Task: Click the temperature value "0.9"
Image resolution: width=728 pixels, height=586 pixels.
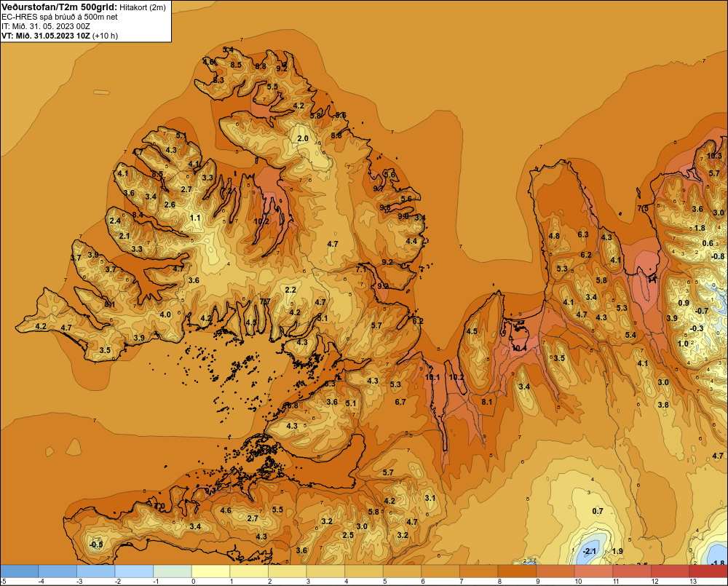Action: [684, 303]
